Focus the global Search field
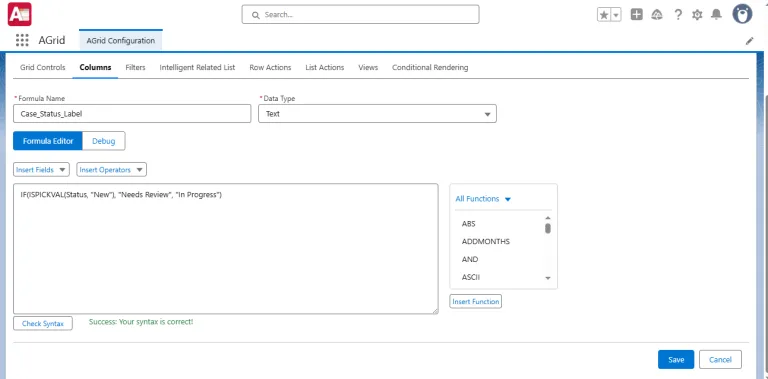Image resolution: width=768 pixels, height=379 pixels. 360,15
